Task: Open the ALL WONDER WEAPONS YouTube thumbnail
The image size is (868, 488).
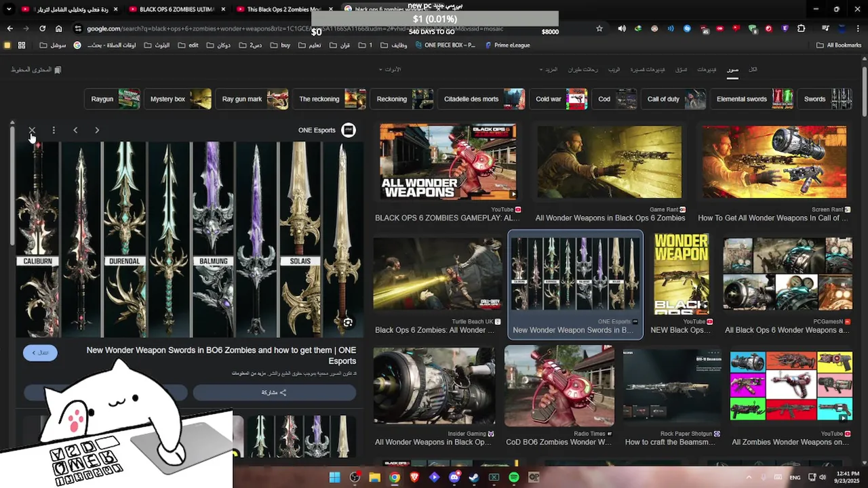Action: 448,162
